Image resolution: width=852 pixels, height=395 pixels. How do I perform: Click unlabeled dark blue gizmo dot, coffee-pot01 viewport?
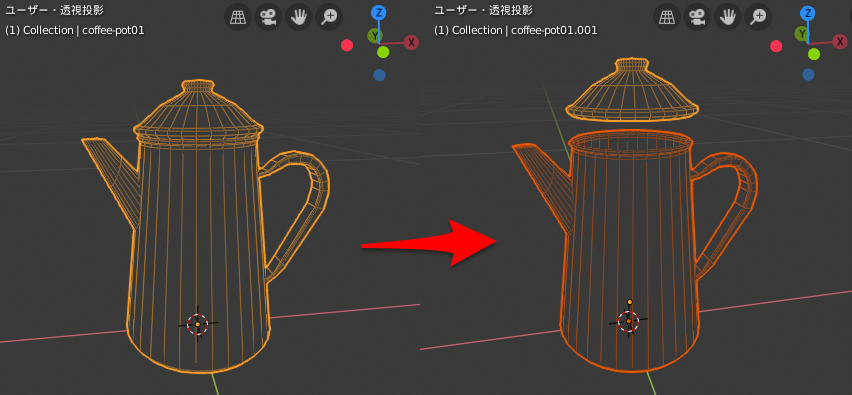coord(380,75)
